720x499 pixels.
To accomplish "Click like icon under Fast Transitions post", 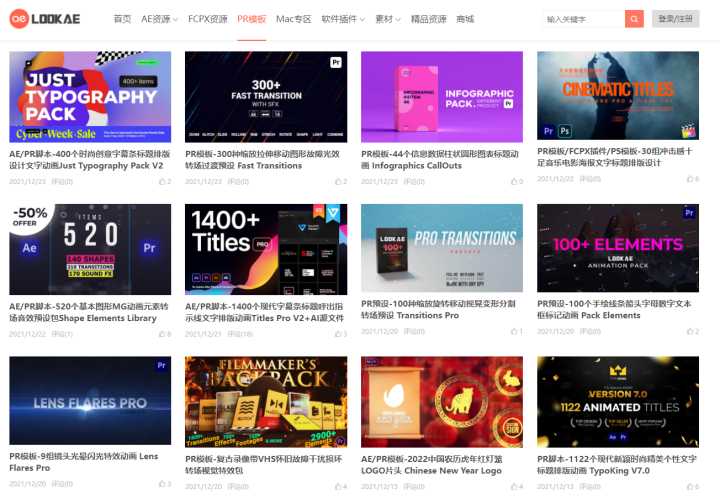I will coord(338,182).
